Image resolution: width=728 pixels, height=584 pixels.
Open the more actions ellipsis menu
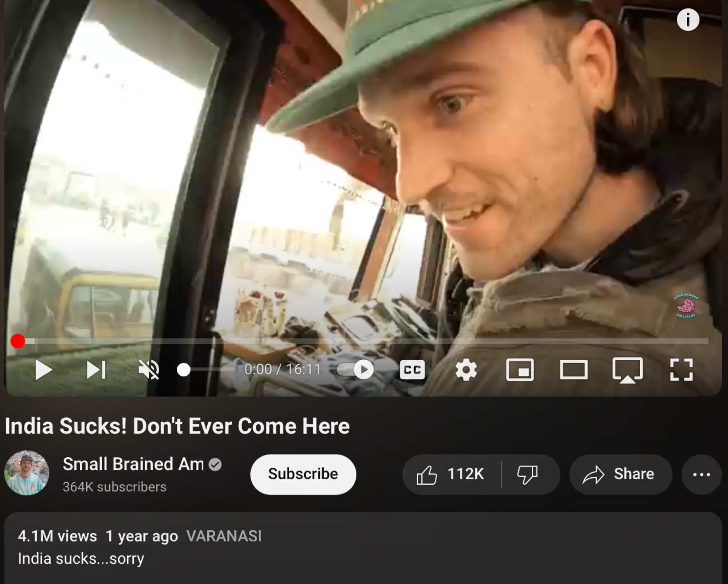point(701,474)
